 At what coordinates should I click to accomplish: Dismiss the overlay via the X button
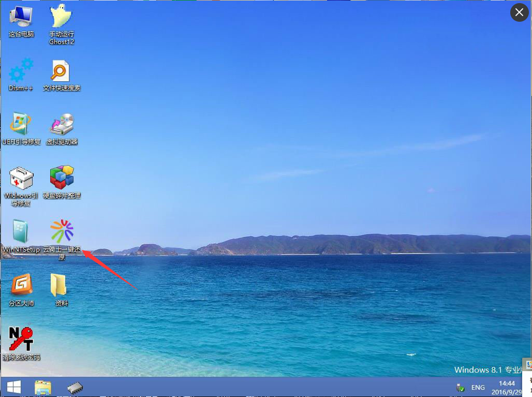click(x=519, y=12)
